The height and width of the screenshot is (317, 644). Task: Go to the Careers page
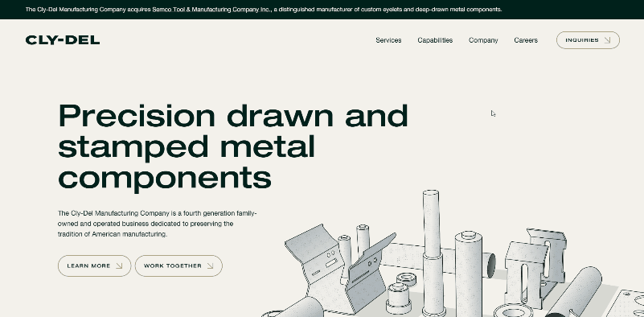click(x=526, y=40)
